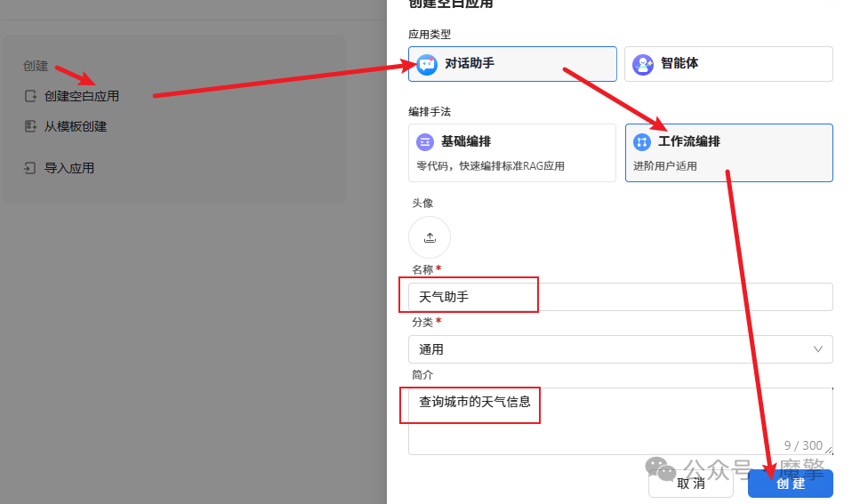This screenshot has width=852, height=504.
Task: Focus the 简介 textarea with 查询城市的天气信息
Action: tap(621, 421)
